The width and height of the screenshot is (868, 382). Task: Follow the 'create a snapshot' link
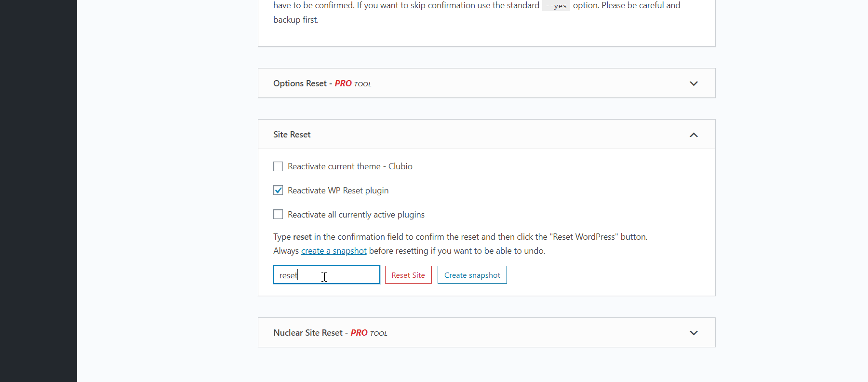click(334, 251)
